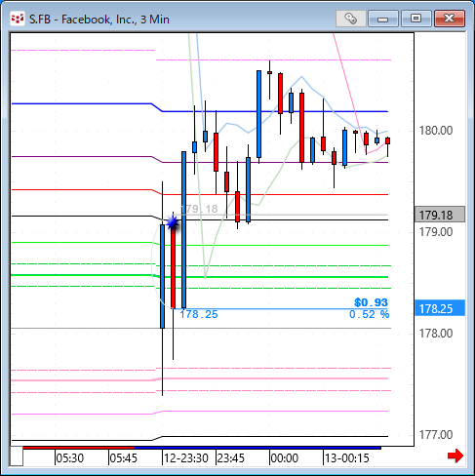Click the blue session bar segment
Image resolution: width=475 pixels, height=476 pixels.
point(257,448)
